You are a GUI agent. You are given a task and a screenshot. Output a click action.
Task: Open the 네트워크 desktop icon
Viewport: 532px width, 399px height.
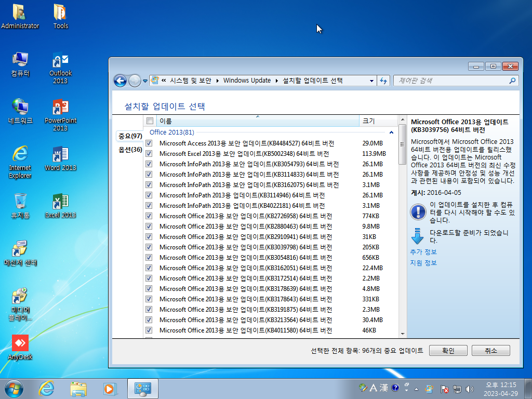(20, 111)
